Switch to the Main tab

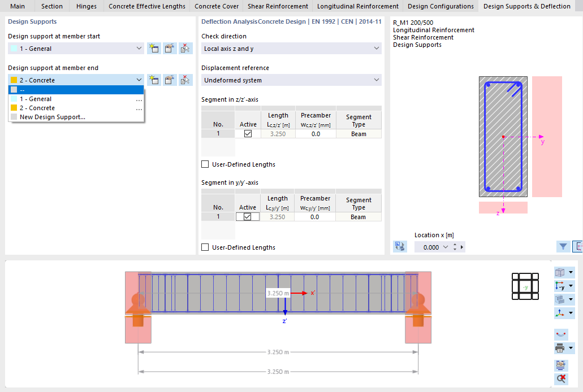(x=18, y=6)
